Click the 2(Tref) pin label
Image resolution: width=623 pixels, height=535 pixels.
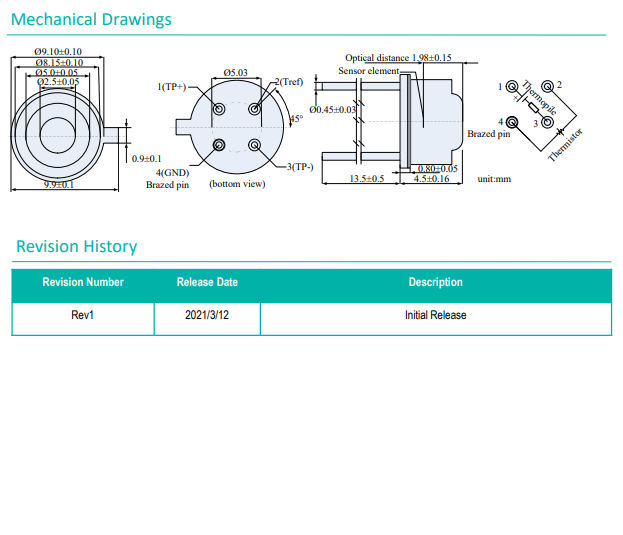coord(288,81)
